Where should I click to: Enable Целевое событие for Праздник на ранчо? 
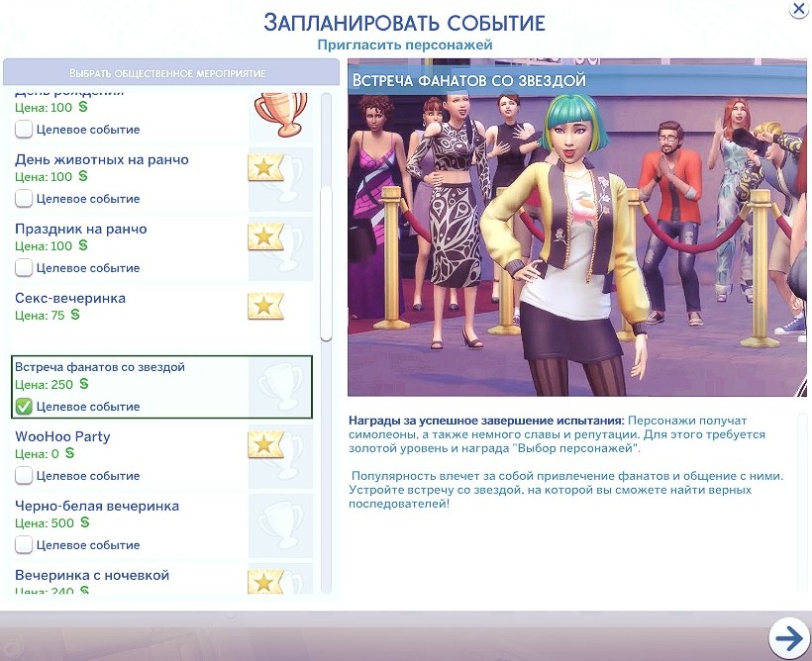pos(24,268)
